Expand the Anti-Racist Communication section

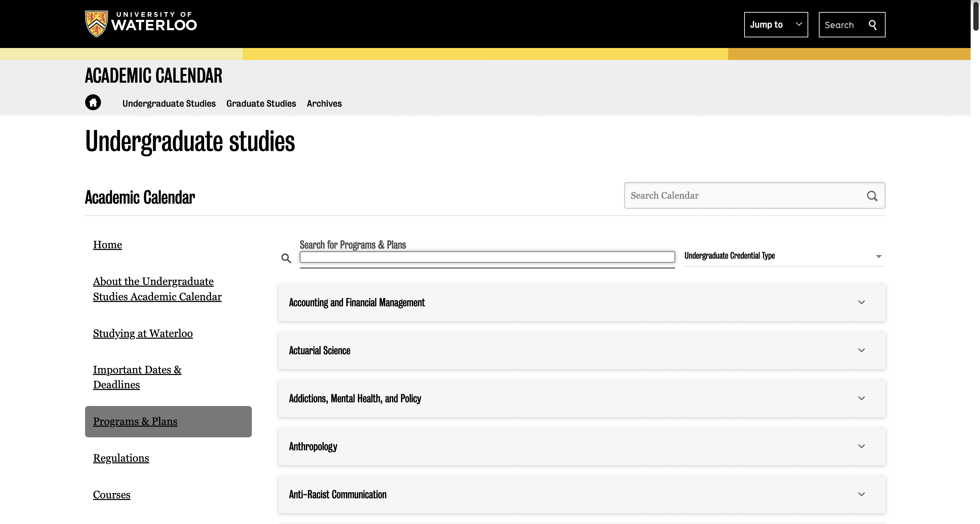coord(861,494)
